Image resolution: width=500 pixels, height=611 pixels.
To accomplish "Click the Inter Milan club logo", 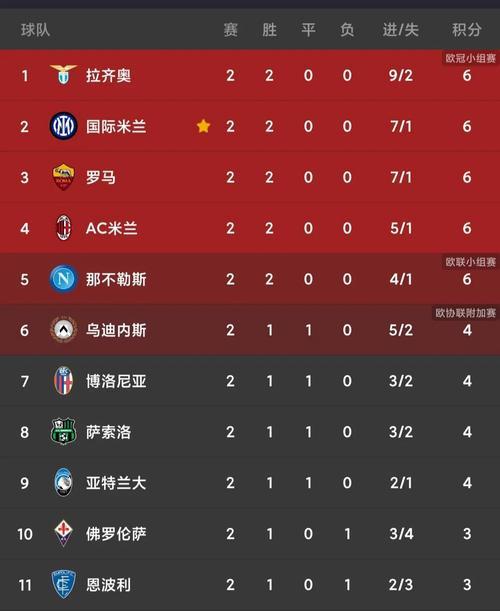I will 64,126.
